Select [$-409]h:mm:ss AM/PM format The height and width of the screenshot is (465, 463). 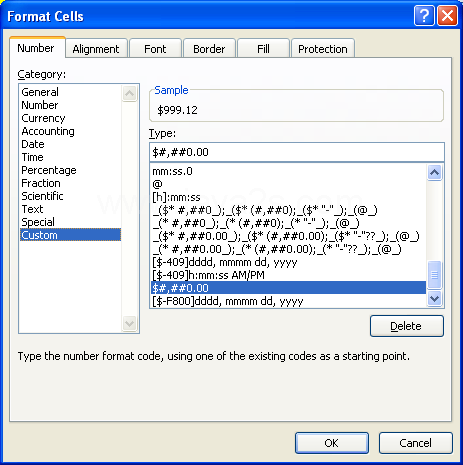click(288, 275)
